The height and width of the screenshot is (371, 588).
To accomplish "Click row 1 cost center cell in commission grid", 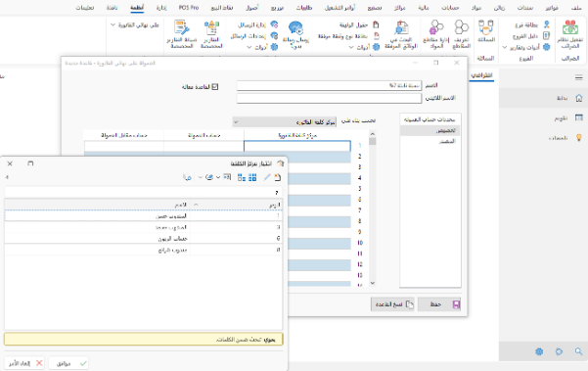I will [x=297, y=146].
